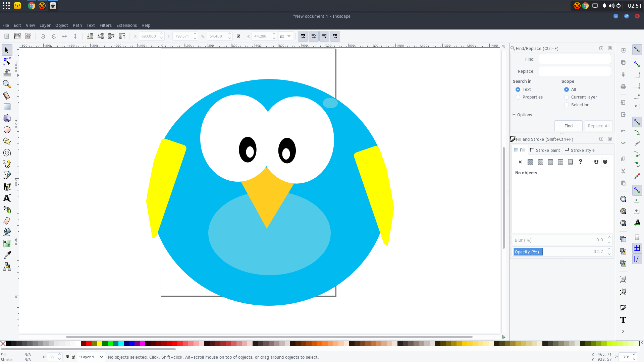Expand commands bar overflow chevron
644x362 pixels.
[x=623, y=331]
